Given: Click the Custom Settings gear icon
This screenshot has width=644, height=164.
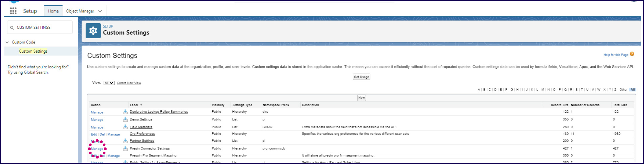Looking at the screenshot, I should (x=93, y=31).
